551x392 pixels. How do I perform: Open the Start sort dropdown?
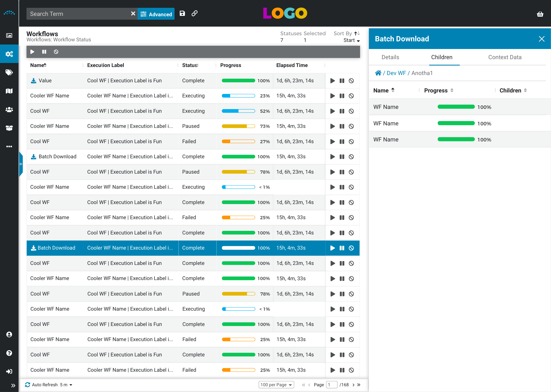(x=351, y=40)
